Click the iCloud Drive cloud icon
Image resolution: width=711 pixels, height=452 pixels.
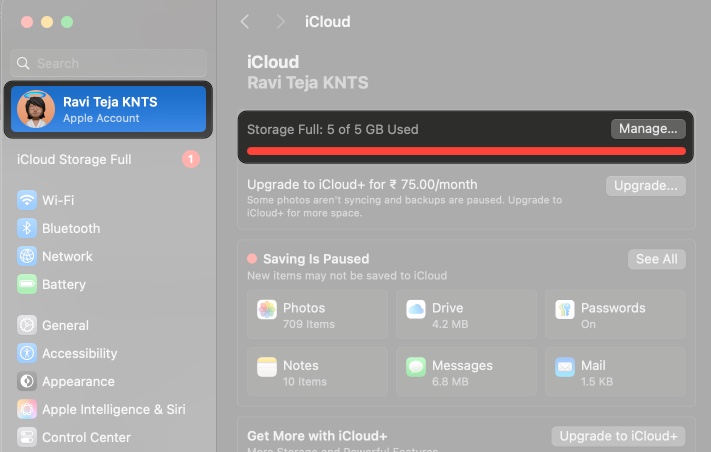coord(416,310)
